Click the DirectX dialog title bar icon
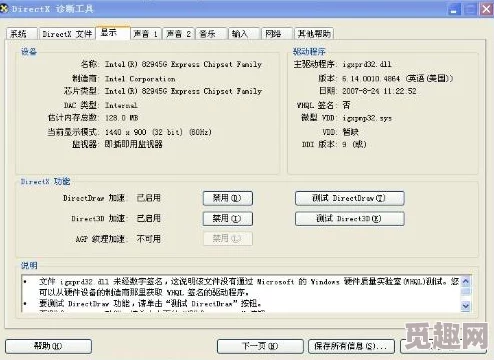The image size is (494, 360). click(x=4, y=9)
